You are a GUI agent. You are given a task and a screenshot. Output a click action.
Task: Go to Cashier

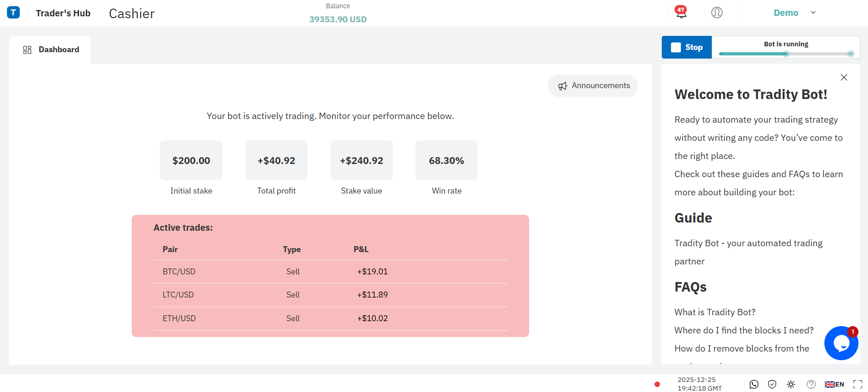[132, 14]
